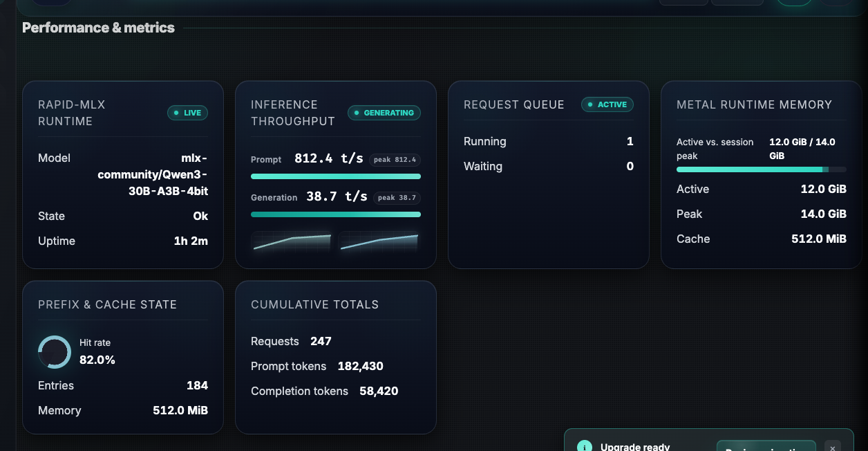The image size is (868, 451).
Task: Click the Prompt speed 812.4 t/s
Action: click(329, 158)
